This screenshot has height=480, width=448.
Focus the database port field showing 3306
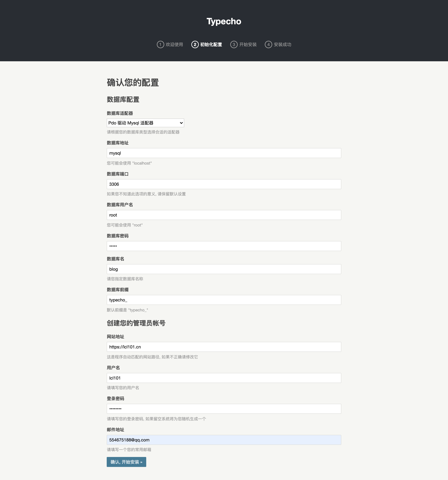(224, 184)
